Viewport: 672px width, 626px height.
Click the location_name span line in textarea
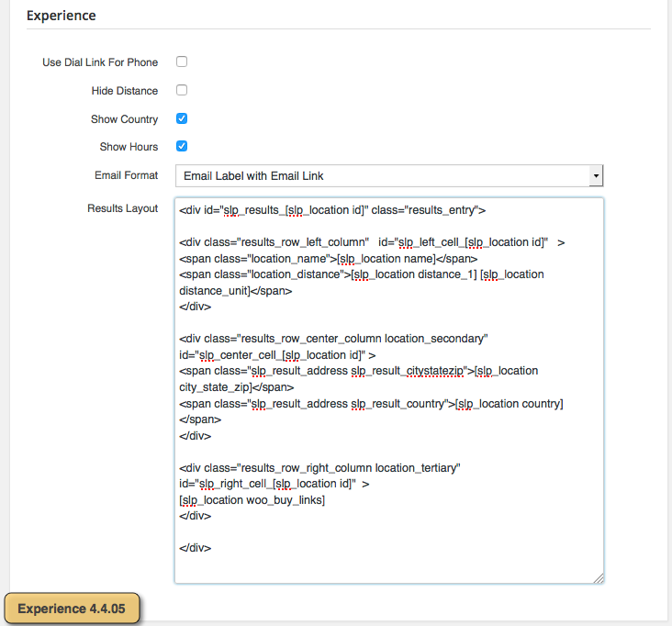(328, 259)
